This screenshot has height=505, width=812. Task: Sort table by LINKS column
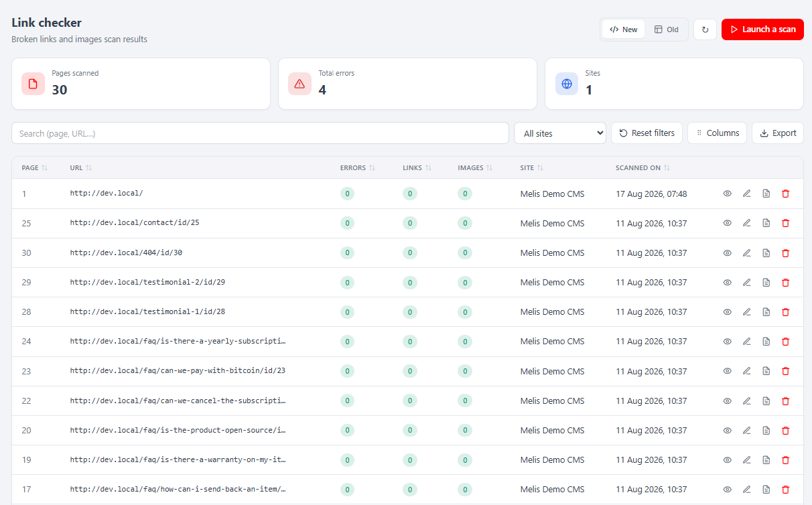pos(417,168)
